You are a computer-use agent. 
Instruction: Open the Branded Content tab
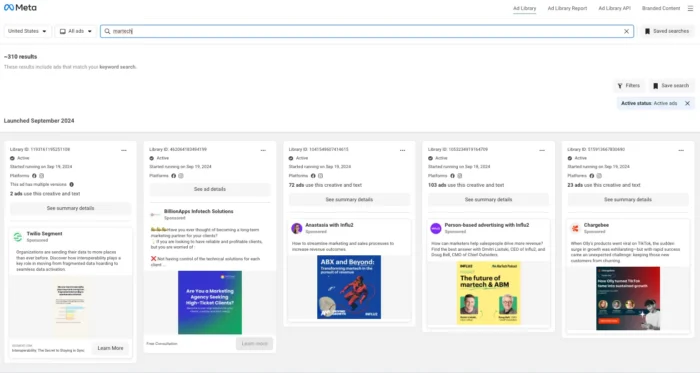[661, 8]
